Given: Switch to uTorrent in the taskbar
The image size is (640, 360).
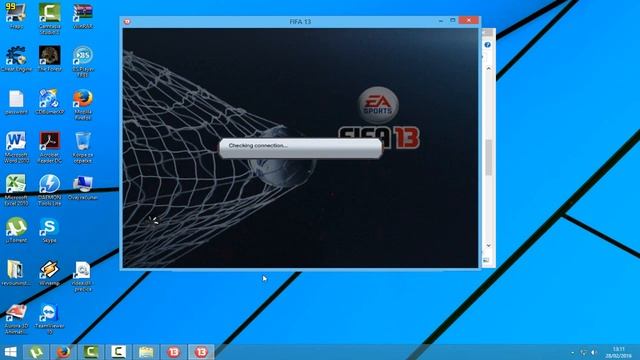Looking at the screenshot, I should point(36,352).
